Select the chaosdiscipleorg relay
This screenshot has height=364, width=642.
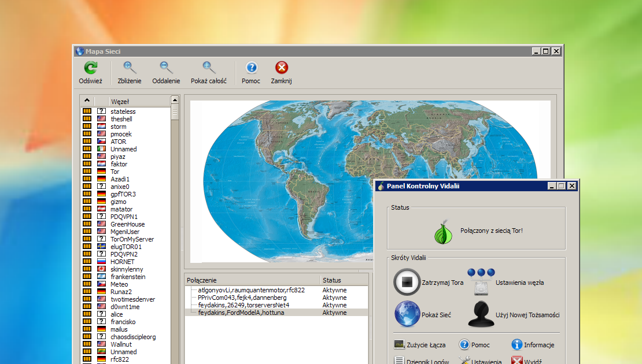click(x=133, y=337)
